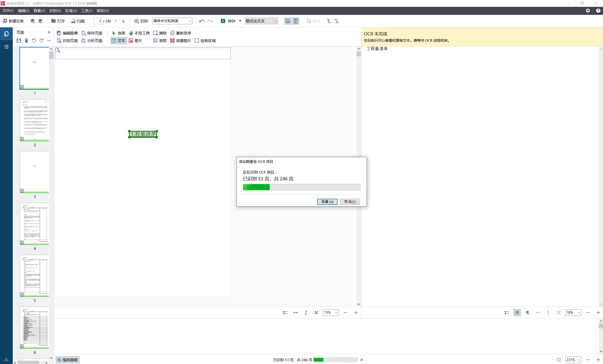The height and width of the screenshot is (364, 603).
Task: Toggle the image pane view icon
Action: coord(288,21)
